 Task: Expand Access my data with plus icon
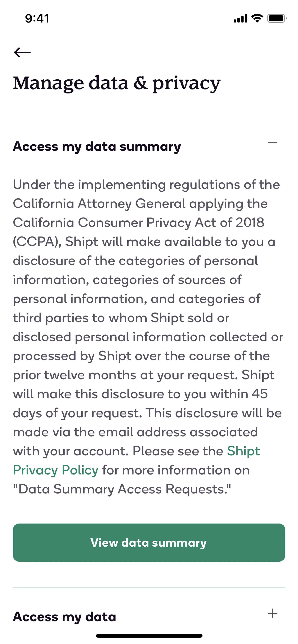272,613
